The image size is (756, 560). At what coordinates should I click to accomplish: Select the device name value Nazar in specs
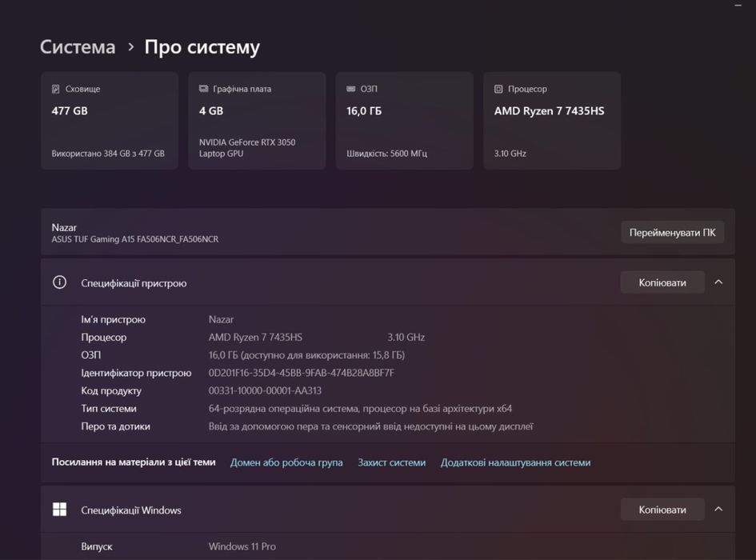[x=221, y=319]
